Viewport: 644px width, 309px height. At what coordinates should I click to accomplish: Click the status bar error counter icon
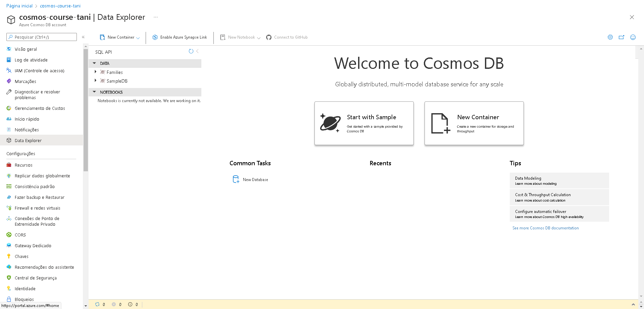coord(114,304)
